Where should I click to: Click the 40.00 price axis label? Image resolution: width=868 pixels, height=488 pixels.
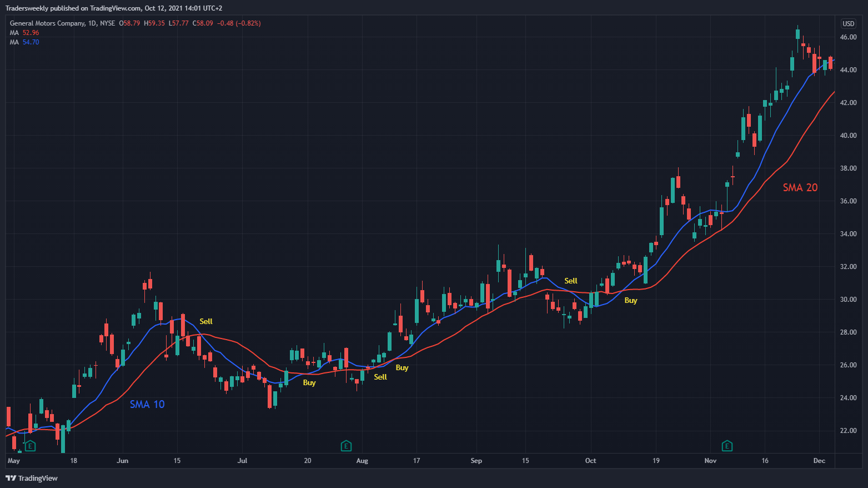point(848,136)
